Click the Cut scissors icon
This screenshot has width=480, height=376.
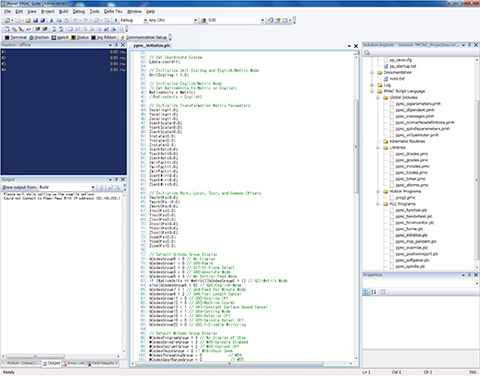(52, 20)
